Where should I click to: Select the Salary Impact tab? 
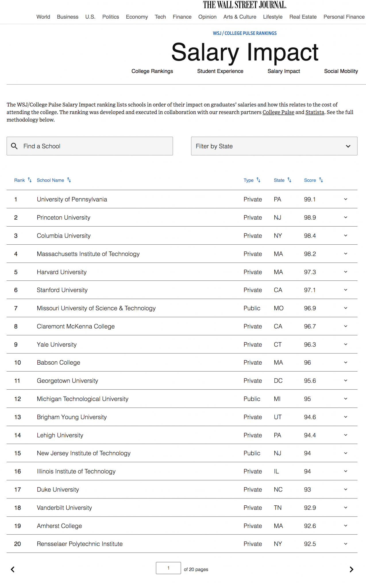pos(284,71)
